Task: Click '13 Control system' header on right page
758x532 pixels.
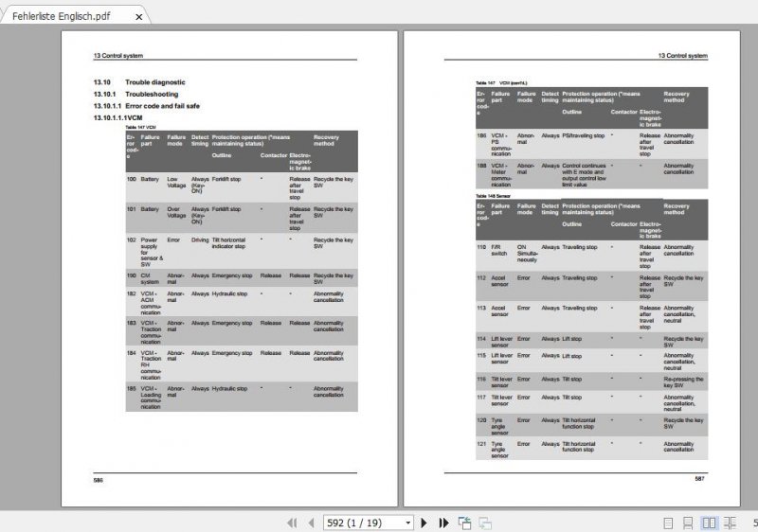Action: 682,56
